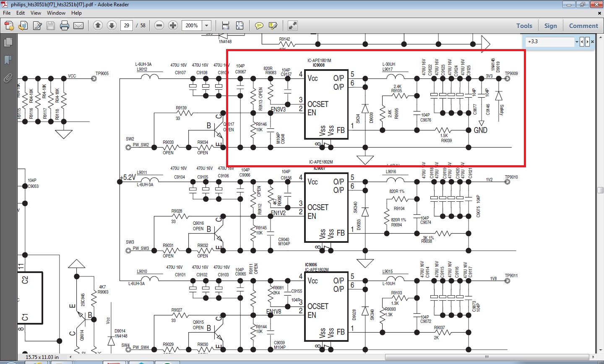Close the find search bar
The image size is (604, 364).
pos(592,42)
